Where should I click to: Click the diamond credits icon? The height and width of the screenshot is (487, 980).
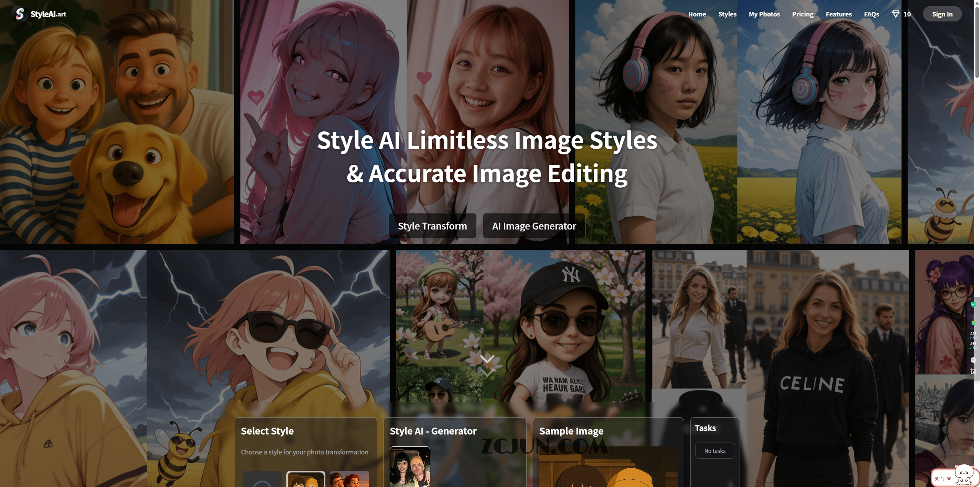point(895,14)
